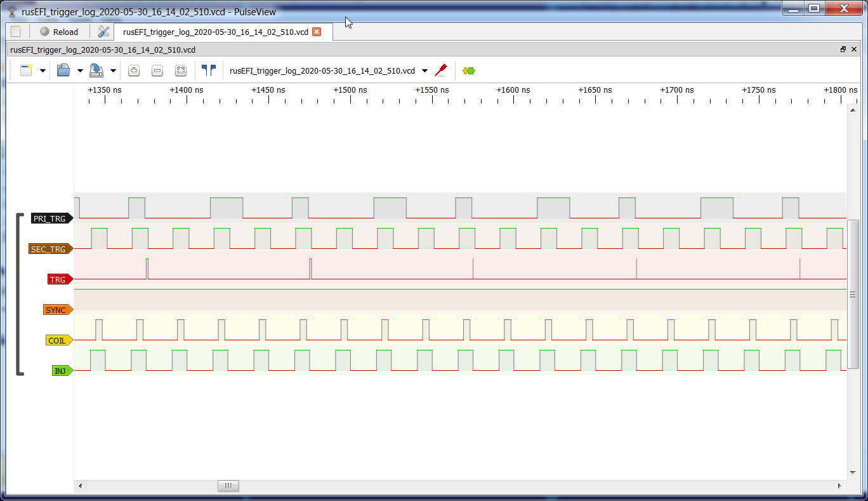Viewport: 868px width, 501px height.
Task: Select the rusEFI_trigger_log session tab
Action: 216,32
